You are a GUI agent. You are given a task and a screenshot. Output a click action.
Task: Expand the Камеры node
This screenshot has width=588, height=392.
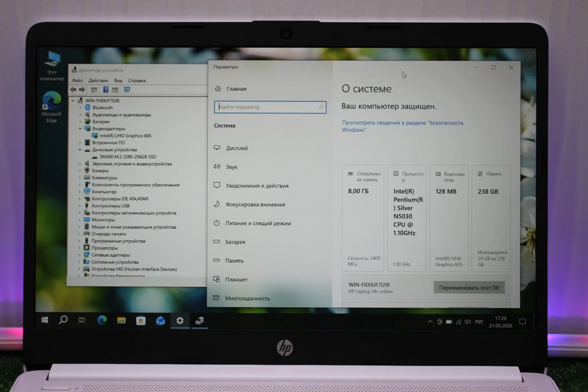(x=80, y=171)
